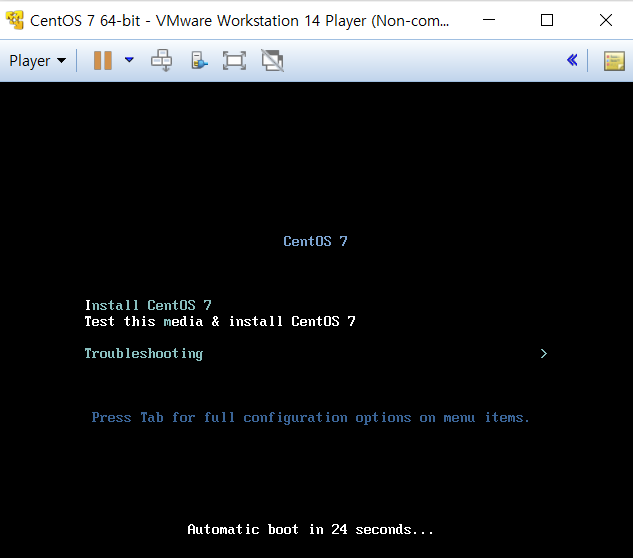Toggle Unity mode icon
Viewport: 633px width, 558px height.
point(273,61)
